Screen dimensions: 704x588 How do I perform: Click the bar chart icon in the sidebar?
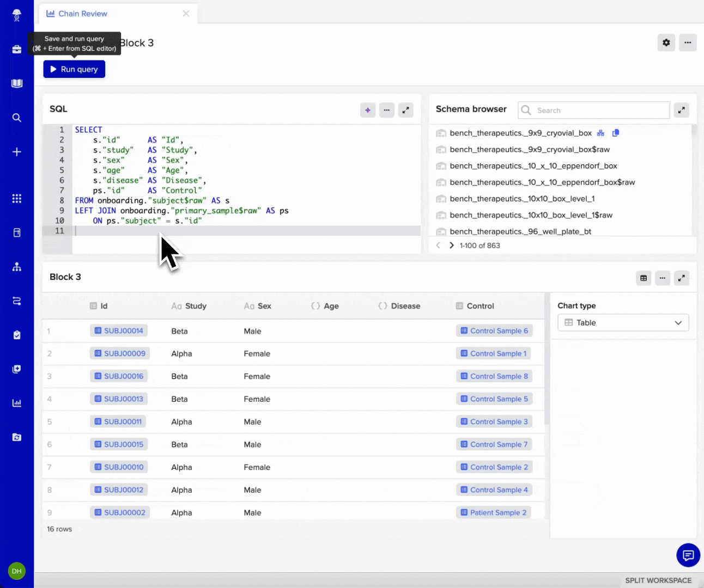[x=16, y=403]
